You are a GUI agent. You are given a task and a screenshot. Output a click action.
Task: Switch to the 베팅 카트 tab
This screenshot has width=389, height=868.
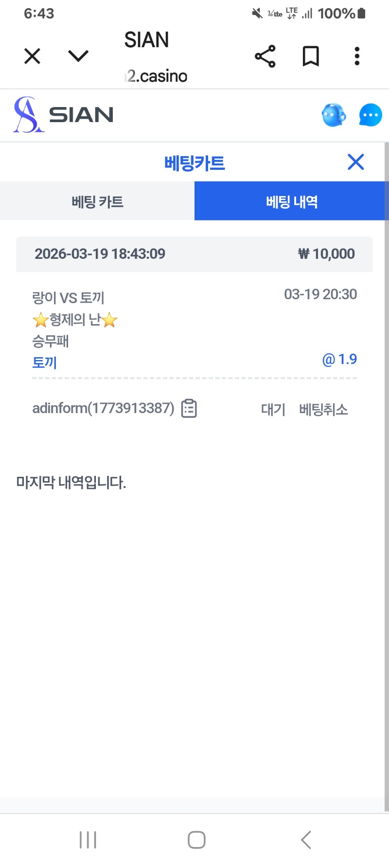(x=97, y=201)
